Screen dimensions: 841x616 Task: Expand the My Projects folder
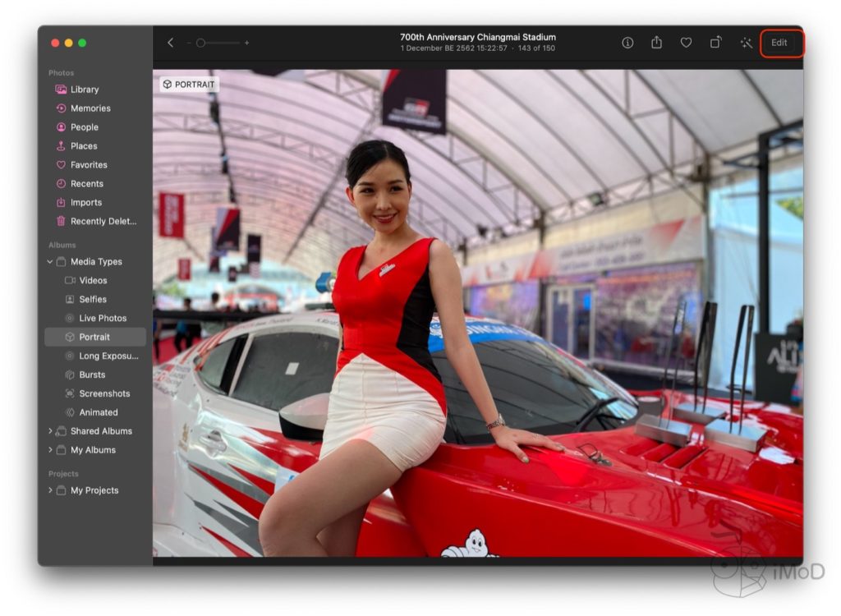coord(50,490)
